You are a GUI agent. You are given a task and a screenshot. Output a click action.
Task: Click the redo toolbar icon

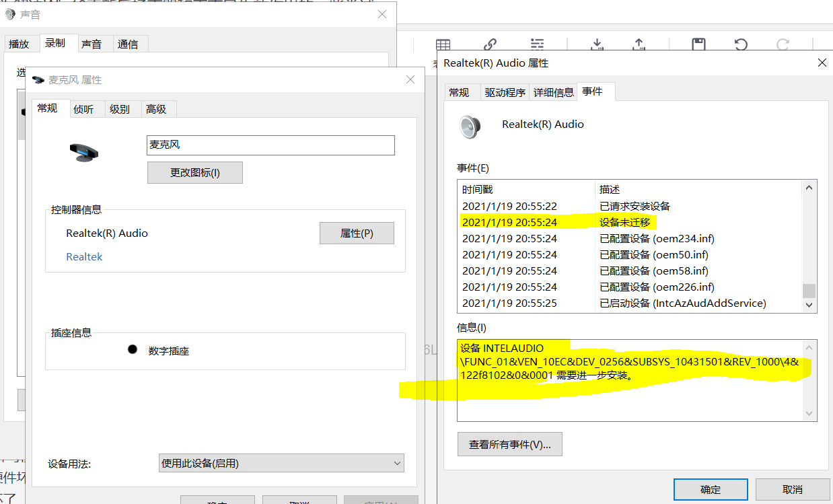(x=783, y=44)
